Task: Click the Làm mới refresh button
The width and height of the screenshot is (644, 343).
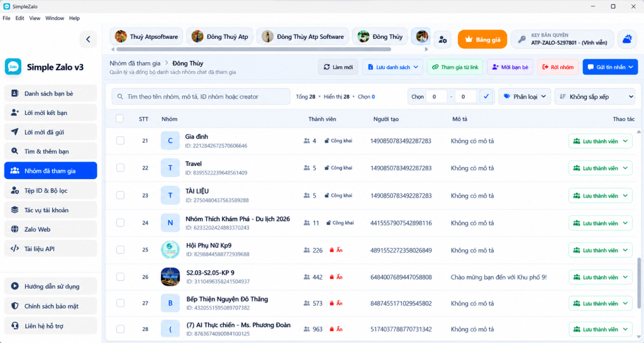Action: pos(338,67)
